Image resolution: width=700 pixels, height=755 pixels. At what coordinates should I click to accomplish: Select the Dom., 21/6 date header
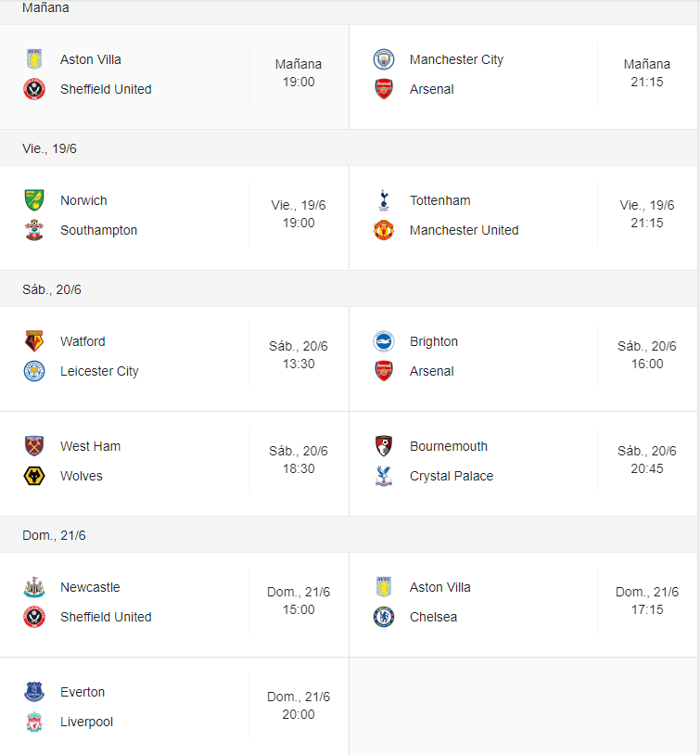coord(54,535)
